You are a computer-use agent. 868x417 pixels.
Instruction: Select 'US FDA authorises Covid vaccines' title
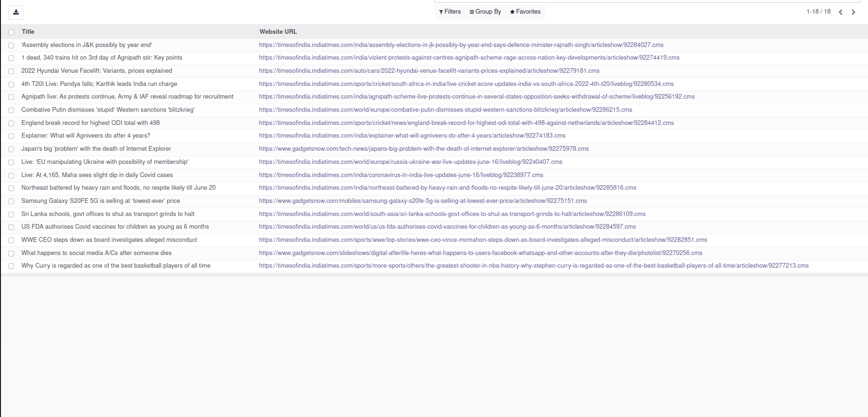pos(115,227)
